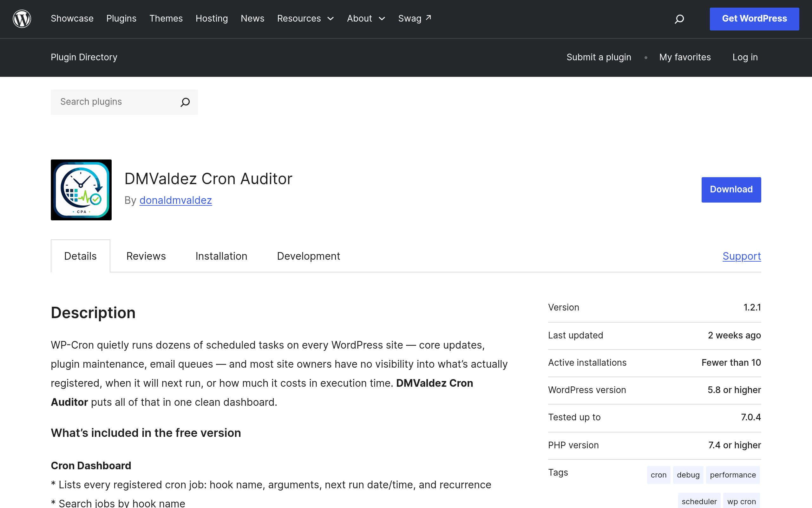Click the DMValdez Cron Auditor plugin icon
This screenshot has height=508, width=812.
point(81,190)
